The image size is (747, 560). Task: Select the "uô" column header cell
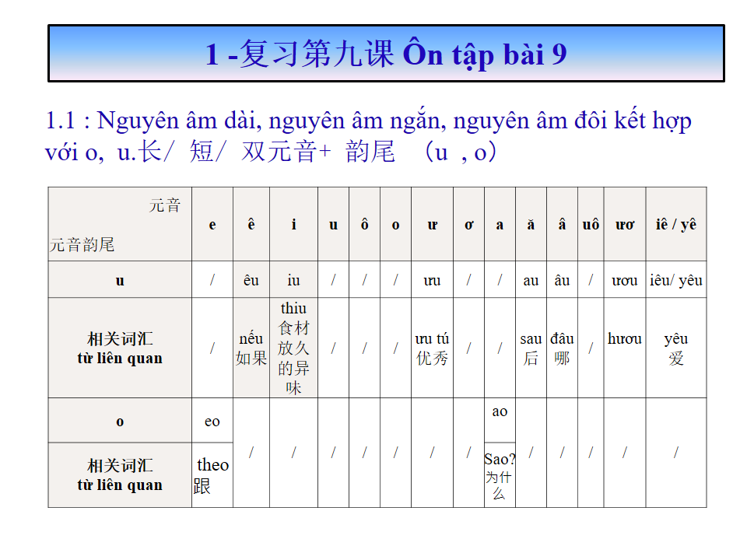tap(591, 225)
